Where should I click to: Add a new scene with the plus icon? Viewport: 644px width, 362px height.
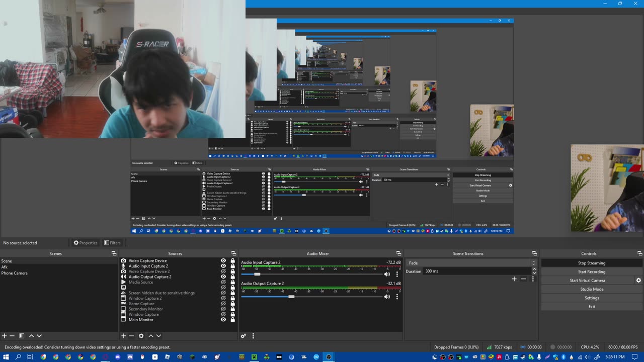pyautogui.click(x=4, y=336)
